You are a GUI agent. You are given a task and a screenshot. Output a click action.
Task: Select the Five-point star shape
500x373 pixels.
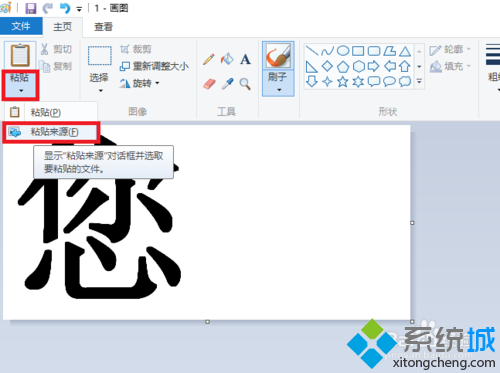(343, 82)
